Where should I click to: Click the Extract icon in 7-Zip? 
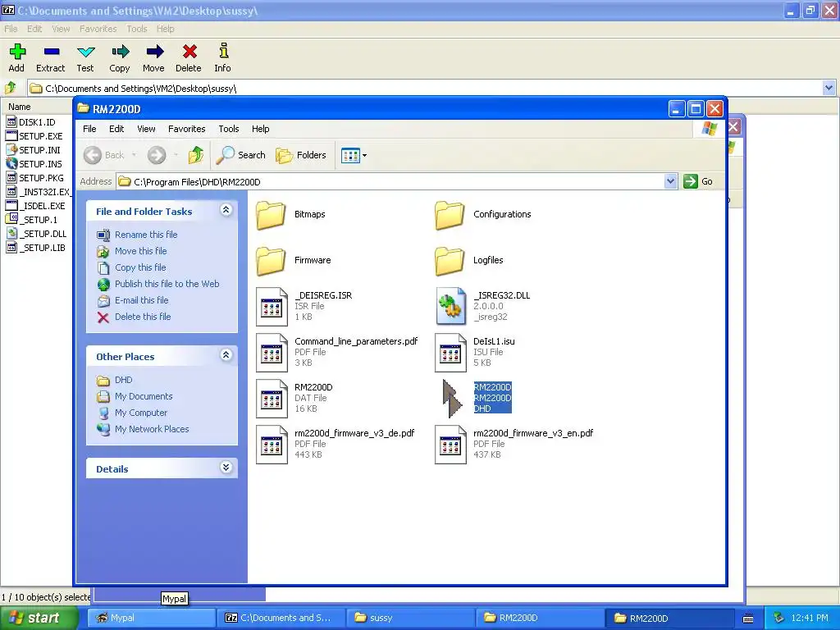point(51,52)
